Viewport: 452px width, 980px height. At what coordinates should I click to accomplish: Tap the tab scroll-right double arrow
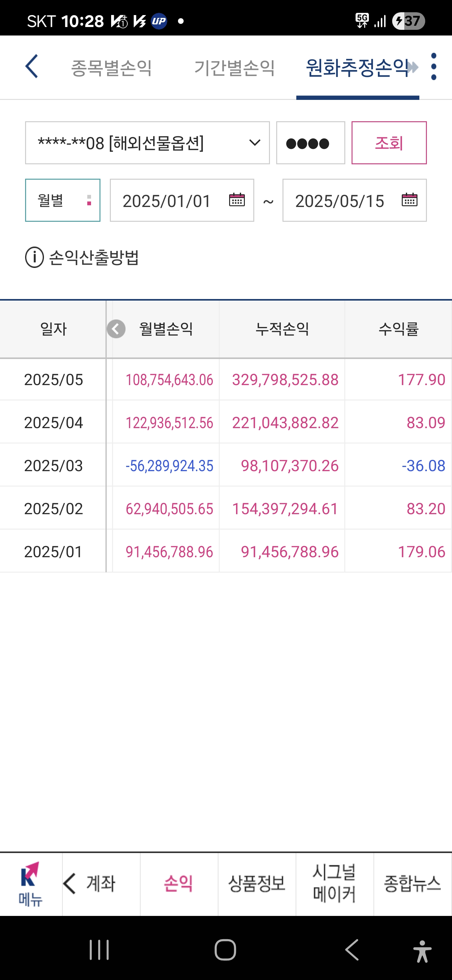pyautogui.click(x=412, y=67)
